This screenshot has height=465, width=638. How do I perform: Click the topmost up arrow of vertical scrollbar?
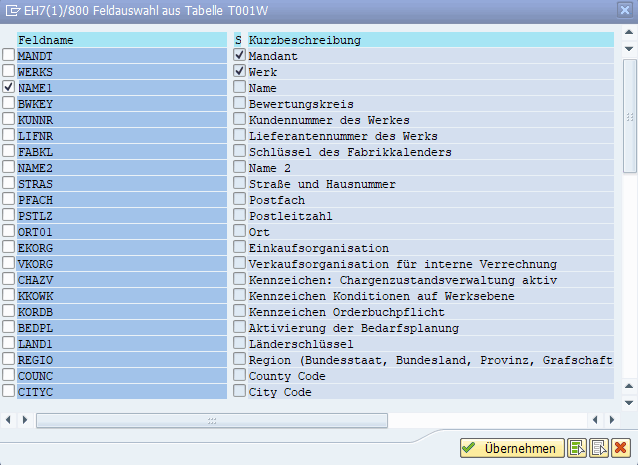[629, 32]
